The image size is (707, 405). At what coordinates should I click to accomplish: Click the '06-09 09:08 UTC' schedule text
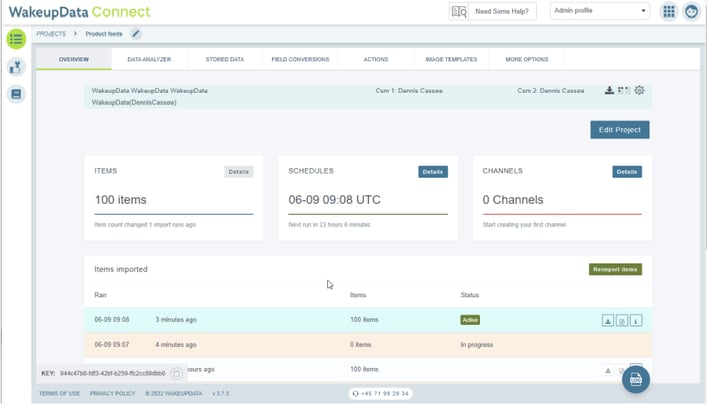click(x=335, y=200)
